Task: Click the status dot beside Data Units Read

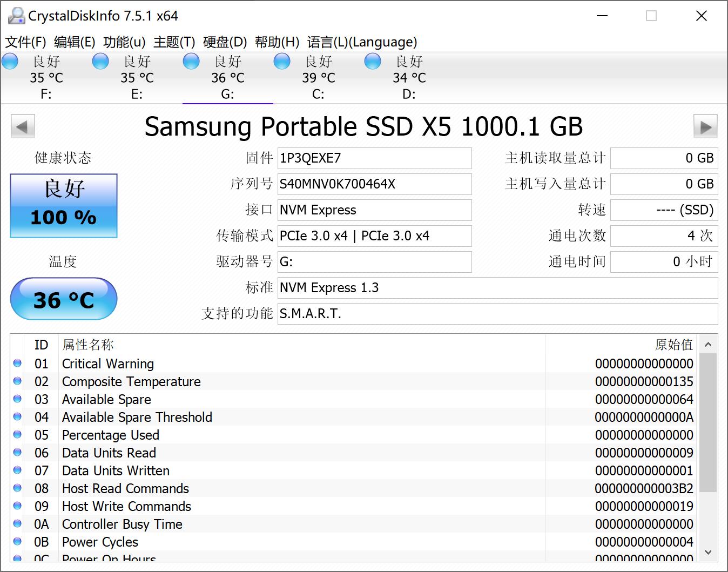Action: coord(17,453)
